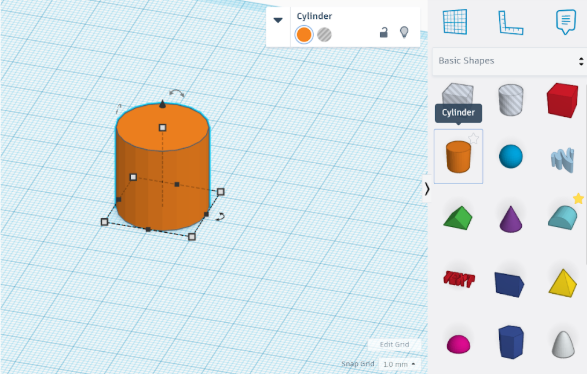Viewport: 587px width, 374px height.
Task: Select the Workplane tool icon
Action: [x=455, y=22]
